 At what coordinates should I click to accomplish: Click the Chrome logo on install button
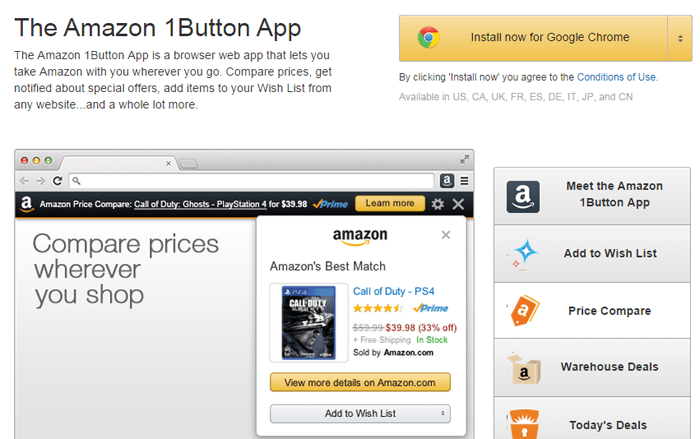click(x=428, y=38)
